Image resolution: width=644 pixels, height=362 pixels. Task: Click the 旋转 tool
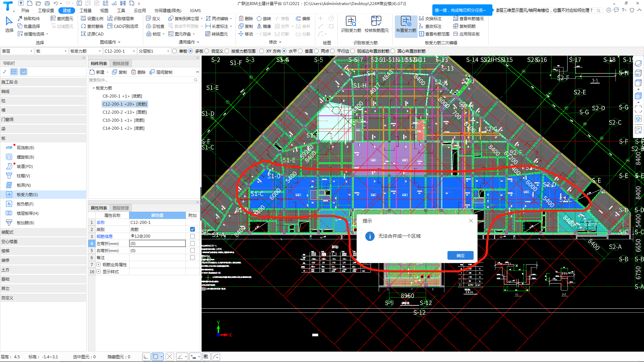pyautogui.click(x=264, y=18)
